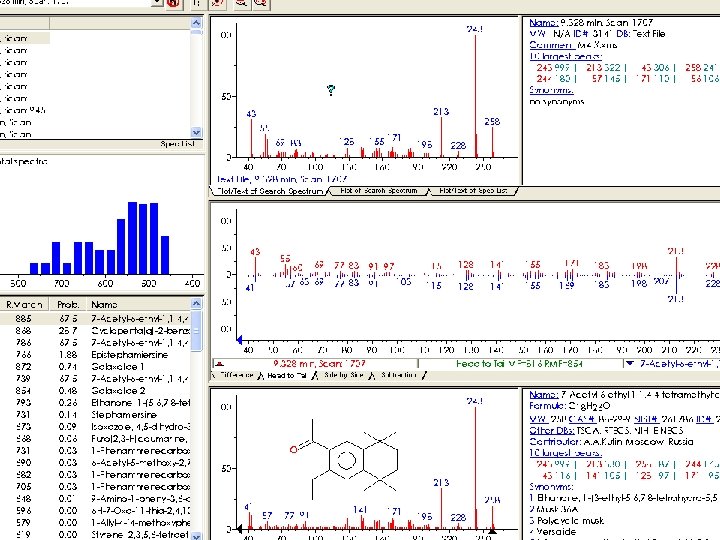Select the Head to Tail compare tab
This screenshot has width=720, height=540.
287,375
